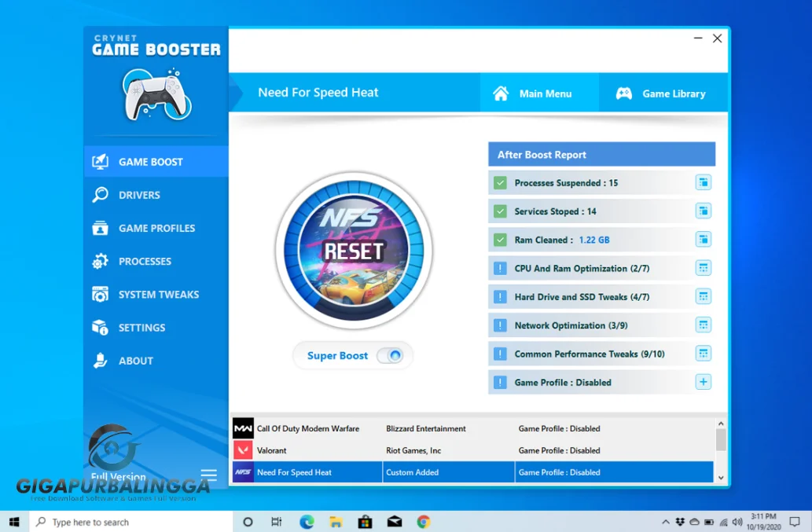Open the Settings section

coord(156,327)
